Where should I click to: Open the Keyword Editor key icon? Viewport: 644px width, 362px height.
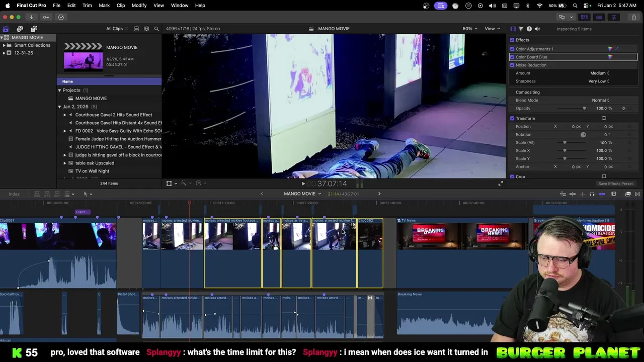click(x=46, y=17)
